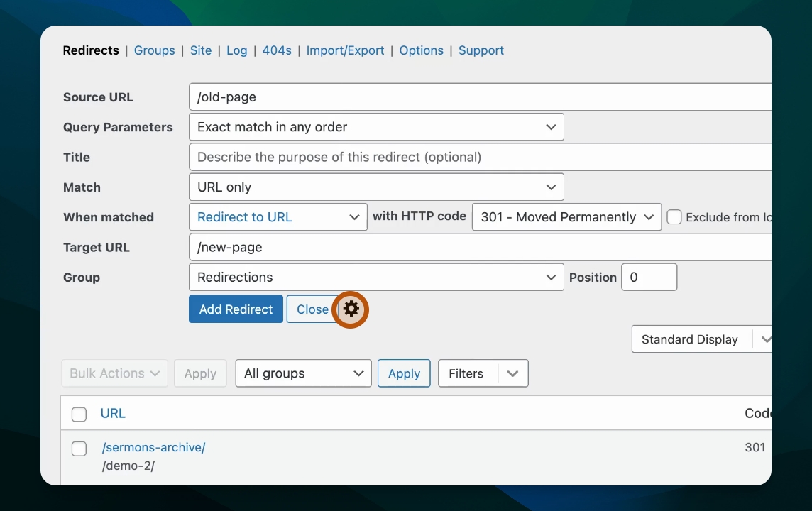Toggle the Exclude from logs checkbox

click(x=674, y=217)
